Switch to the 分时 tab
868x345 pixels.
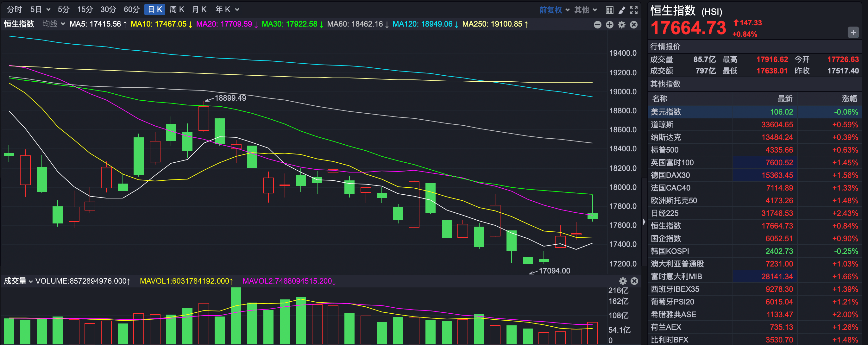click(x=15, y=9)
